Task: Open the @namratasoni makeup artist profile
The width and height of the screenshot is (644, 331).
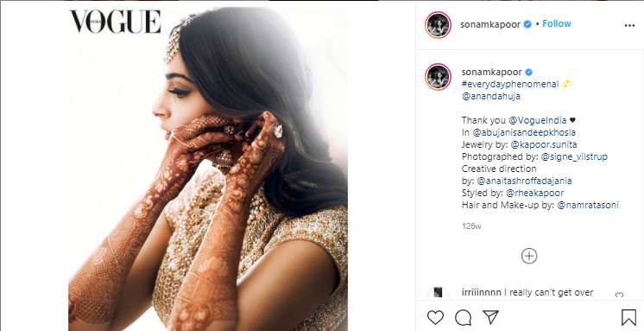Action: pyautogui.click(x=588, y=205)
